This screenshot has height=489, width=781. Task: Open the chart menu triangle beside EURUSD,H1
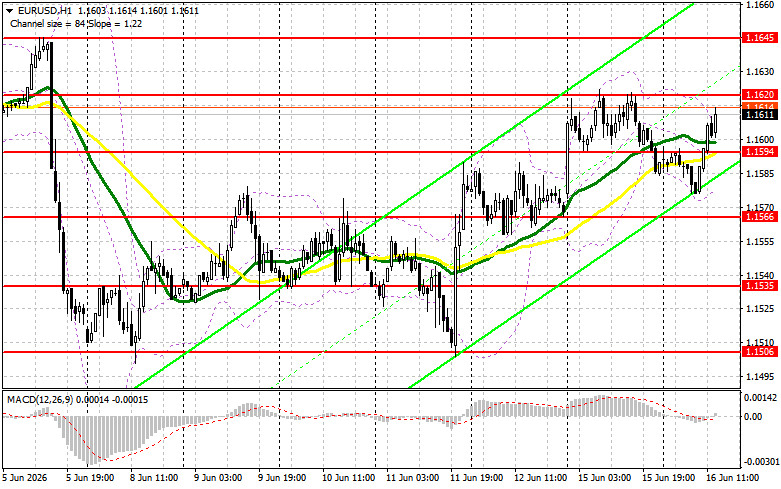click(x=9, y=11)
